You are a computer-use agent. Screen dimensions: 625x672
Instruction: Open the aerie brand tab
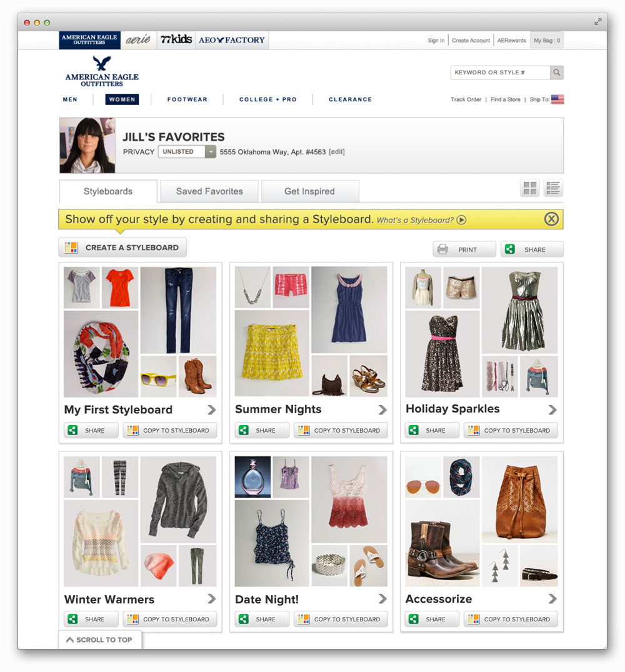[x=138, y=40]
